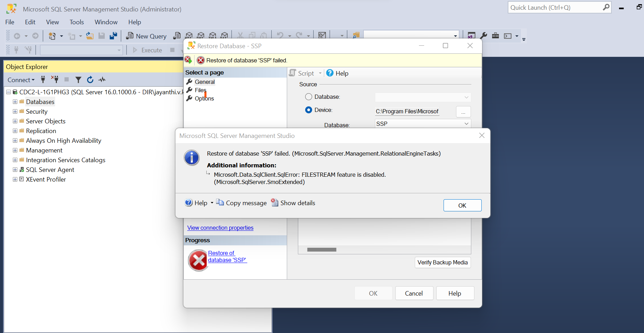Open the View menu
Image resolution: width=644 pixels, height=333 pixels.
click(52, 22)
